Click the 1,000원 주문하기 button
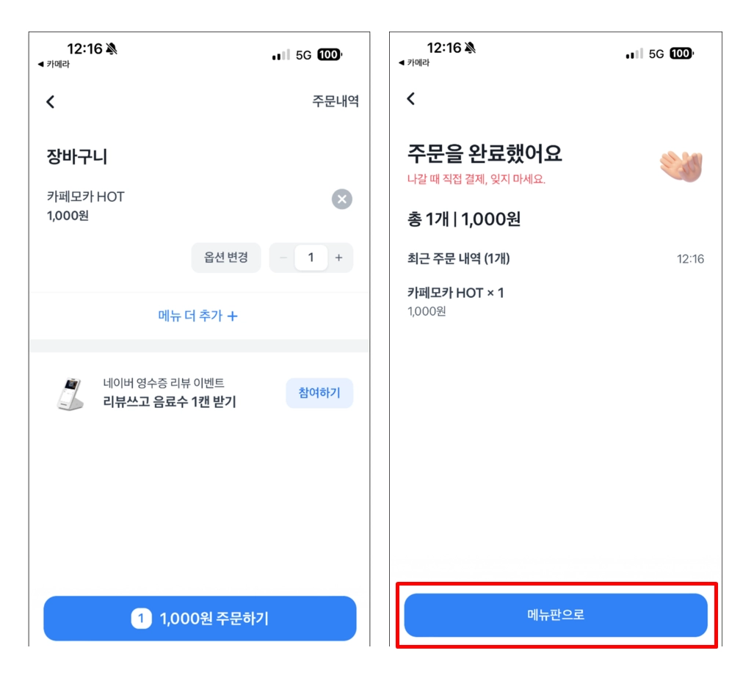 click(x=200, y=619)
